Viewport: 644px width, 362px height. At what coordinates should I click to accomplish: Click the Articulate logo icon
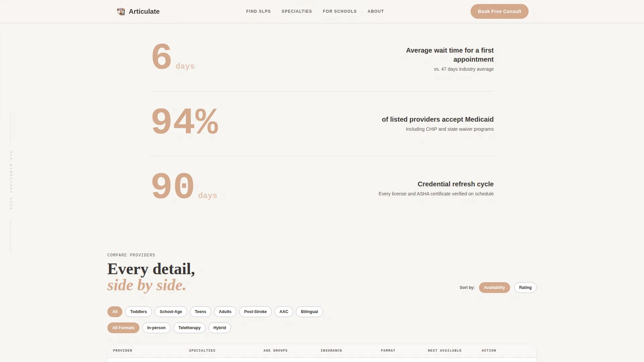click(x=121, y=11)
